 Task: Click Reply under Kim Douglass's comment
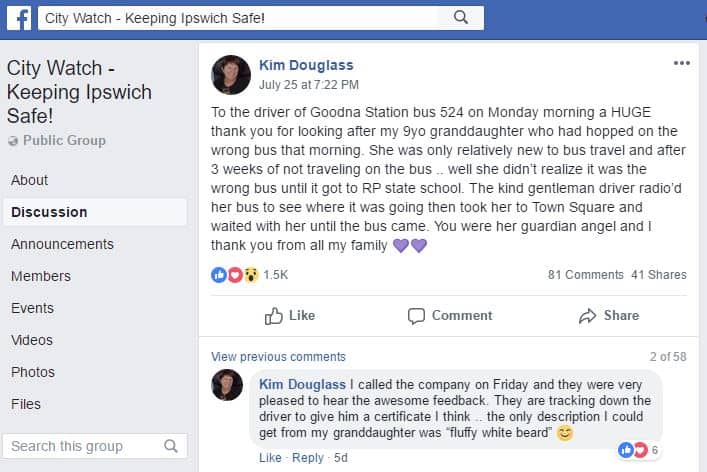pyautogui.click(x=308, y=458)
